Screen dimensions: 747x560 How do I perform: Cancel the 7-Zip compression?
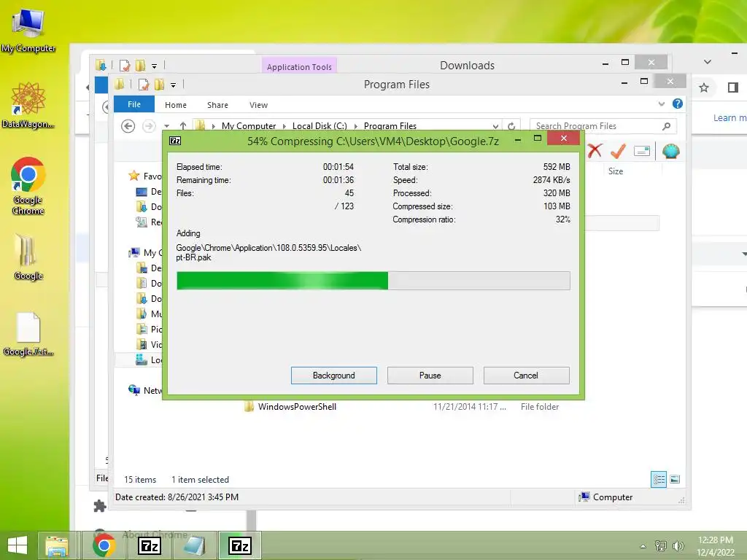tap(526, 376)
